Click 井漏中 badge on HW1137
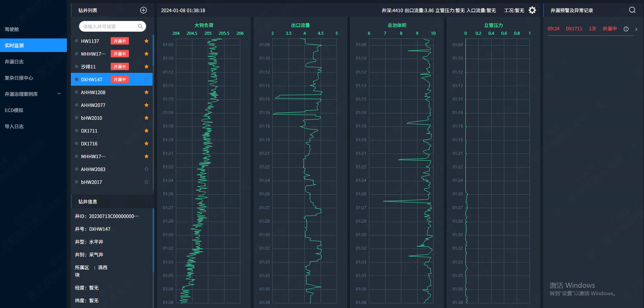This screenshot has width=644, height=308. tap(120, 41)
